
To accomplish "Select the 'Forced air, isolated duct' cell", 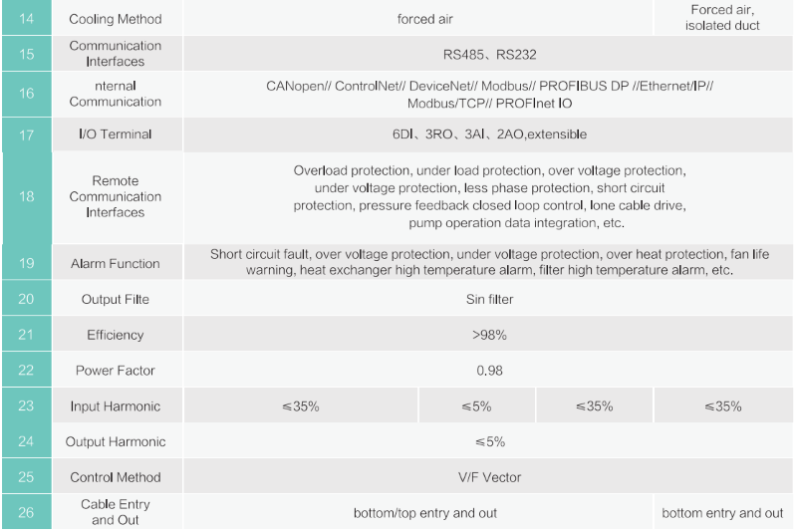I will 723,18.
